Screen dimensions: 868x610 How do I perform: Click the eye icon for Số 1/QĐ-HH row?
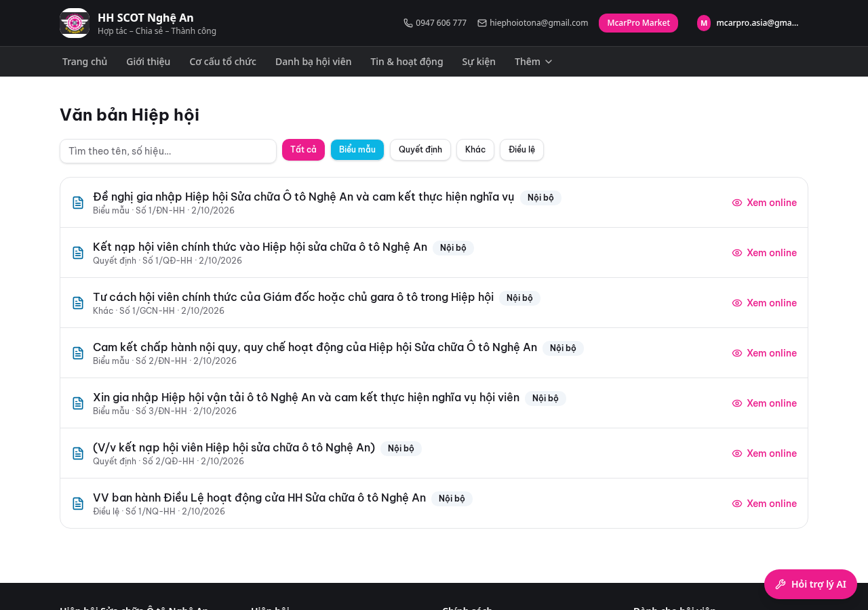(737, 253)
